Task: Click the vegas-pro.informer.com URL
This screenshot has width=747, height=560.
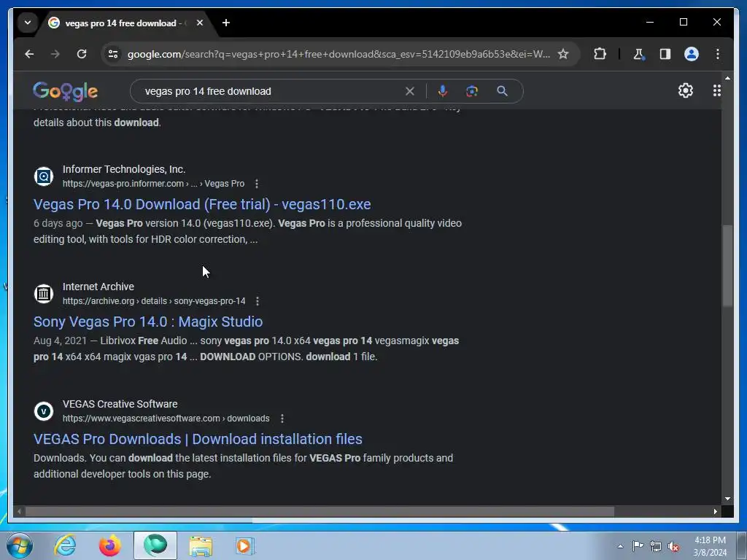Action: pyautogui.click(x=153, y=183)
